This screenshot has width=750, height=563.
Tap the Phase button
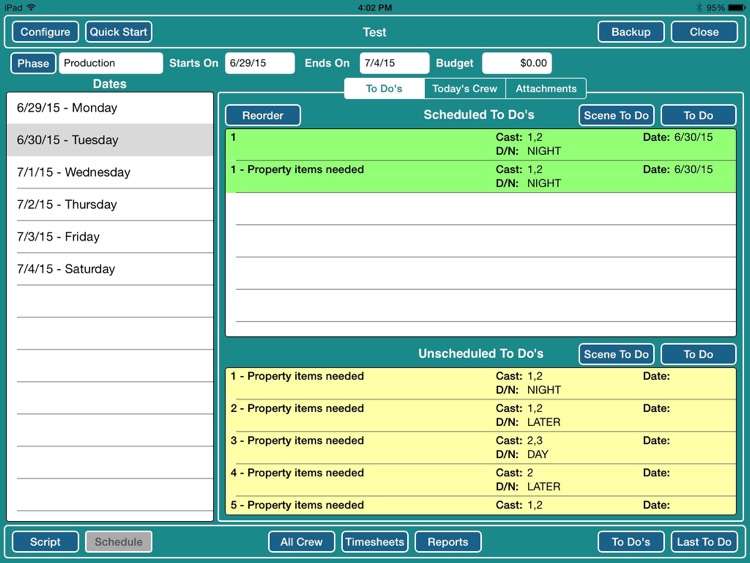click(33, 63)
